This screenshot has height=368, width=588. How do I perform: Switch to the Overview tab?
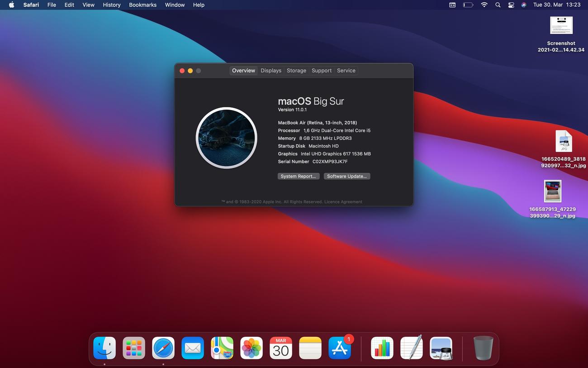click(243, 71)
